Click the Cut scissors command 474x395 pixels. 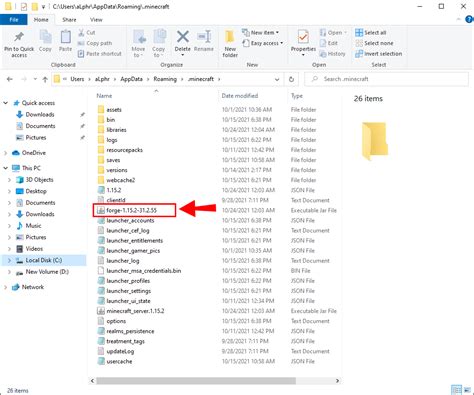click(87, 33)
